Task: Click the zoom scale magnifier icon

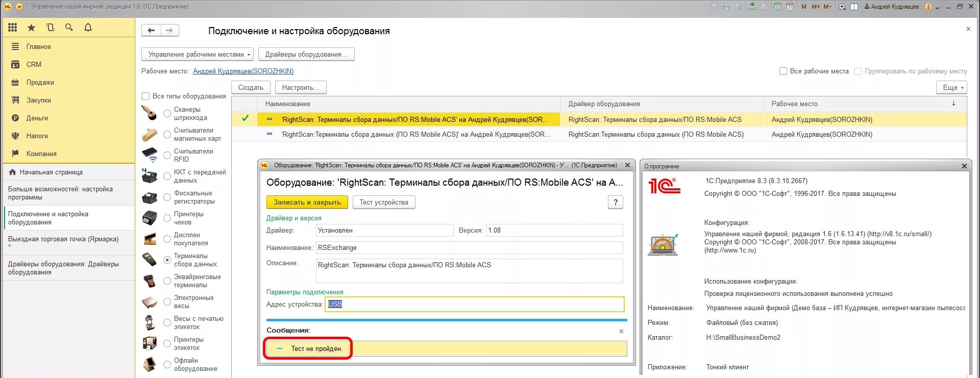Action: (x=842, y=7)
